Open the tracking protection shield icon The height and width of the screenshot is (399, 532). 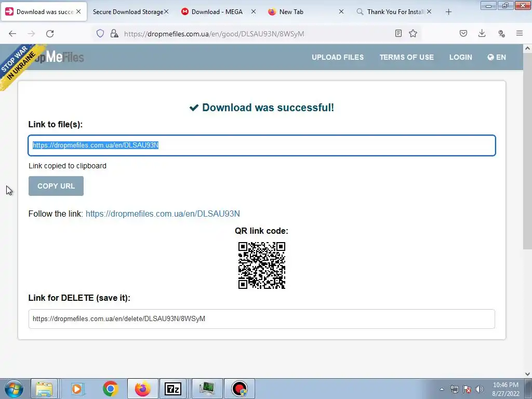coord(100,33)
